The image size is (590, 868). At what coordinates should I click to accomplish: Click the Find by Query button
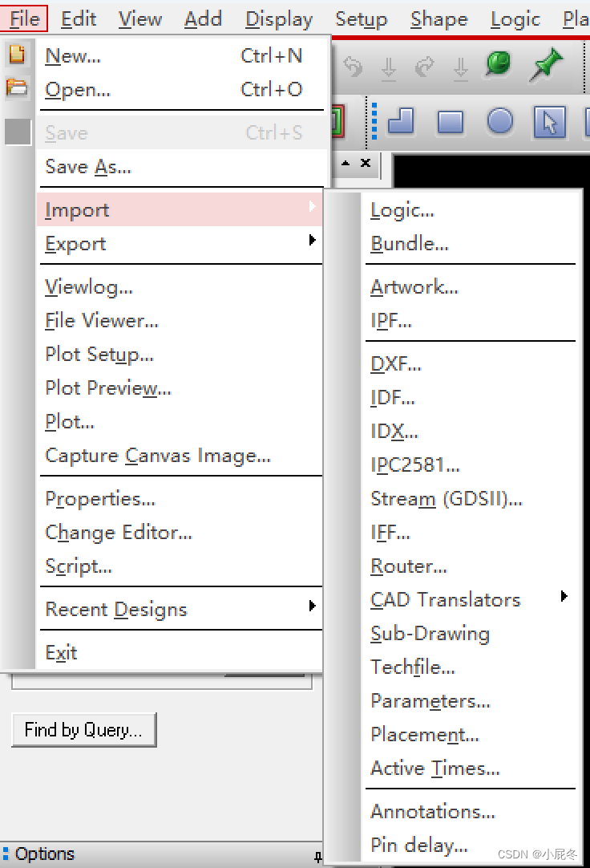coord(83,729)
